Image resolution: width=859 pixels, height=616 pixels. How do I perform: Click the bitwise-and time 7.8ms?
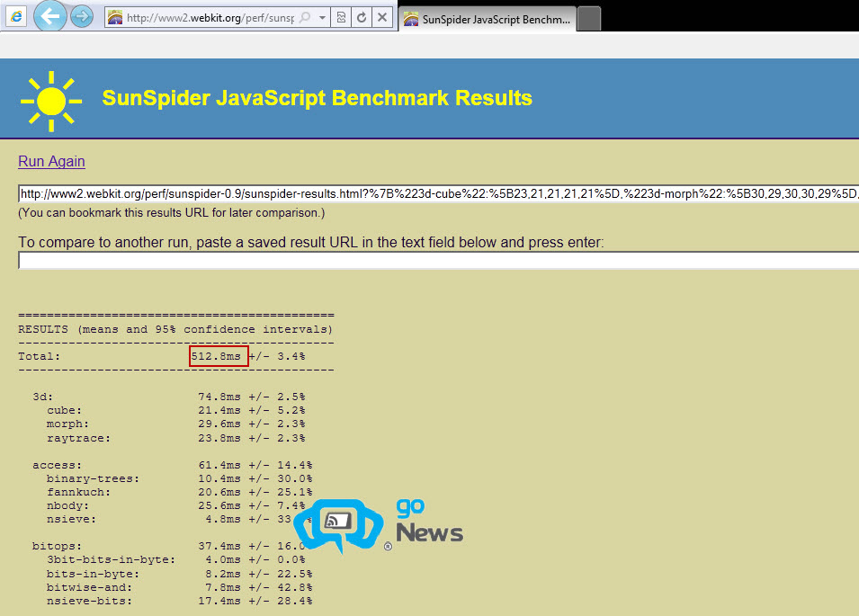coord(223,587)
